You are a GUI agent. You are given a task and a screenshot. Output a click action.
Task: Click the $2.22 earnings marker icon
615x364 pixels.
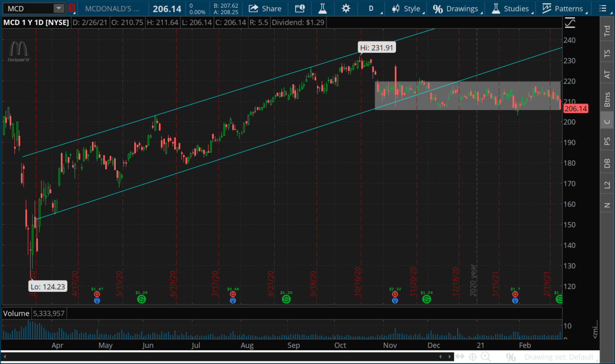click(x=395, y=295)
